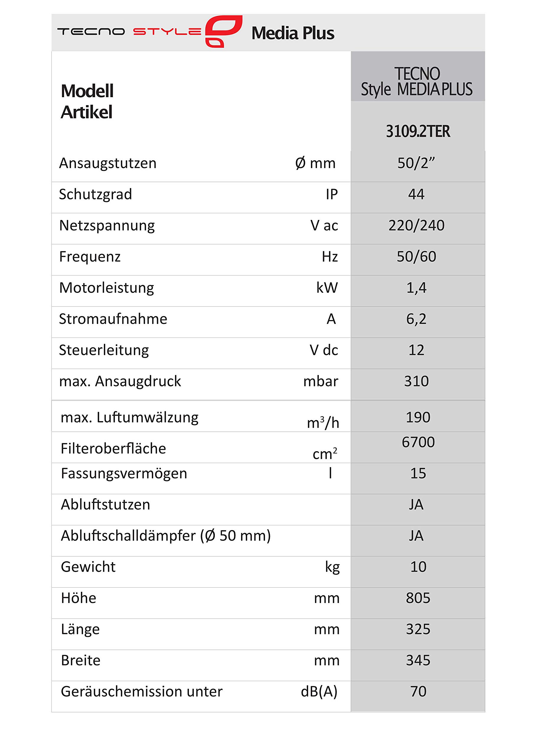Select the Netzspannung value 220/240
This screenshot has width=535, height=756.
coord(417,225)
